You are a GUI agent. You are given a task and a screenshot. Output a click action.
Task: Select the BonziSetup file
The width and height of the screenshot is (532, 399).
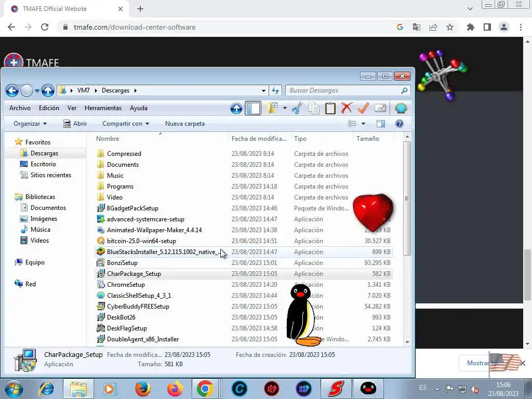pos(122,262)
